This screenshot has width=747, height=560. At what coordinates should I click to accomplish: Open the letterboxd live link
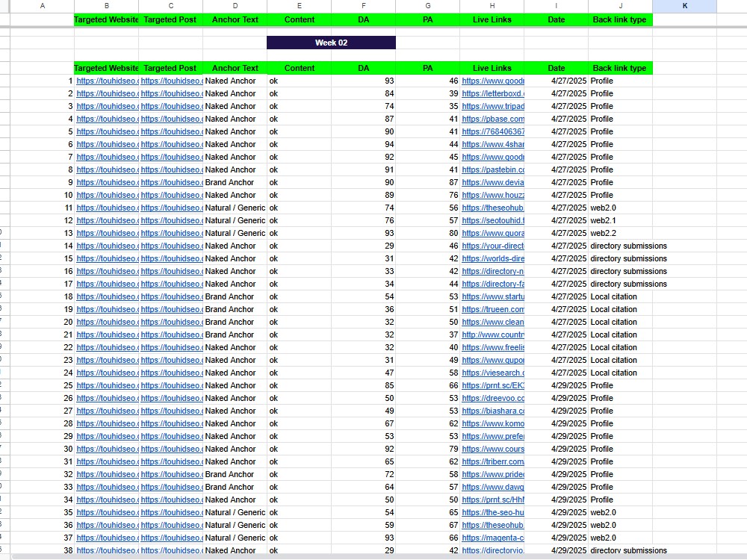pos(492,93)
